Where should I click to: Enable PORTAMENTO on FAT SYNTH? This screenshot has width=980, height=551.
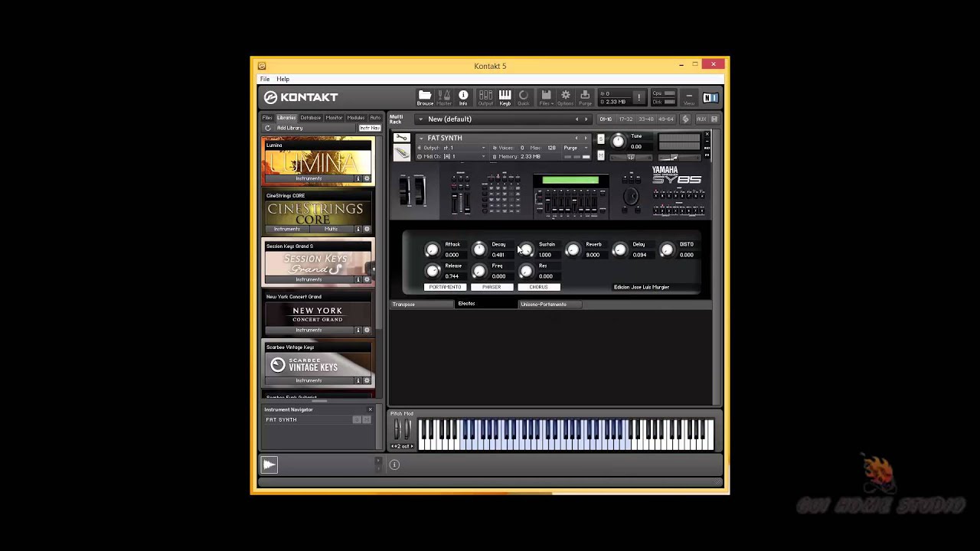pos(445,287)
